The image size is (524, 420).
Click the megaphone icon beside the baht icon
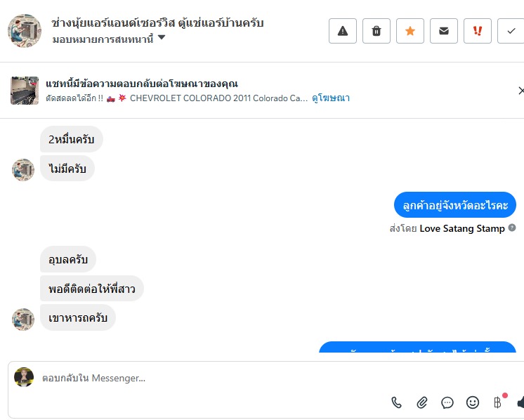coord(520,402)
